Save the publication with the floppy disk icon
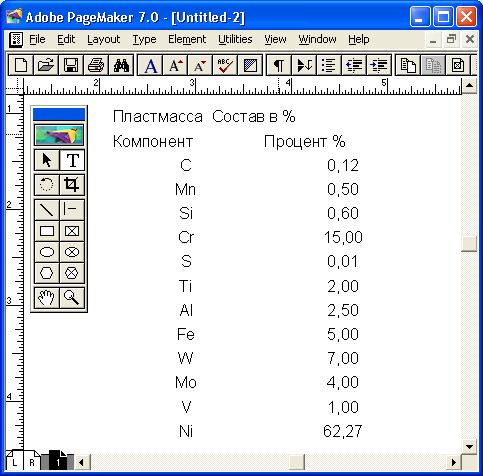The height and width of the screenshot is (476, 483). point(71,65)
